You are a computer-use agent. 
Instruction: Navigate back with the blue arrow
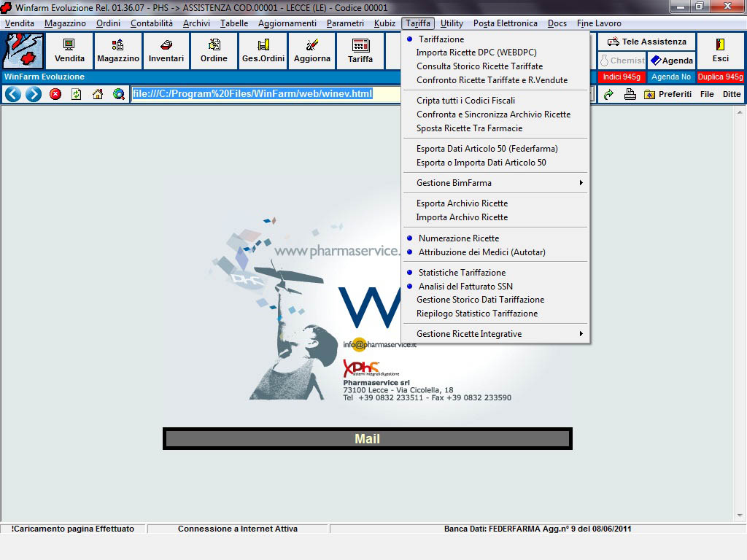pos(12,94)
